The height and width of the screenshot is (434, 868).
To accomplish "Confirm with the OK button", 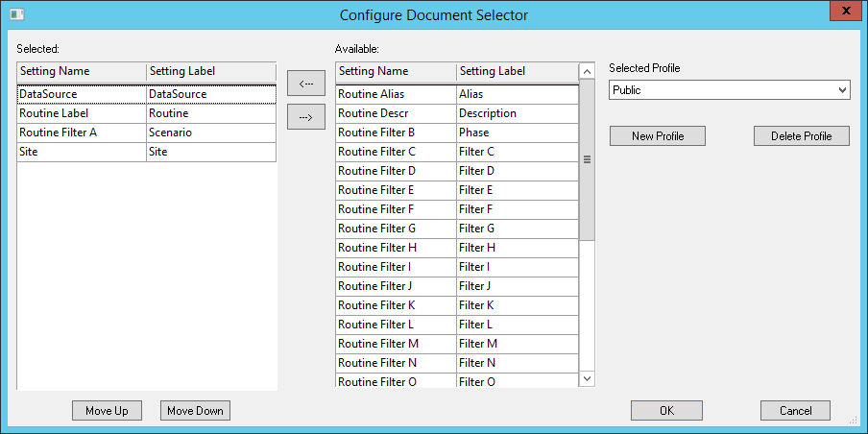I will (666, 411).
